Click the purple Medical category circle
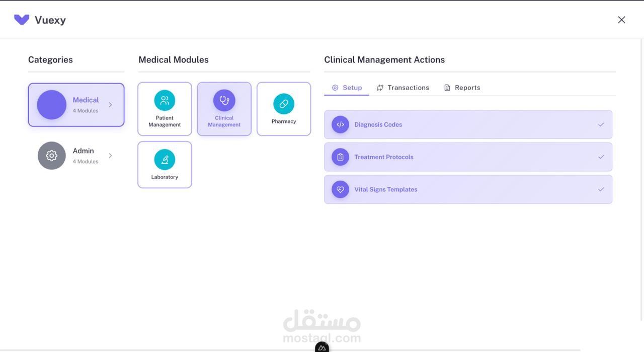 [x=52, y=105]
